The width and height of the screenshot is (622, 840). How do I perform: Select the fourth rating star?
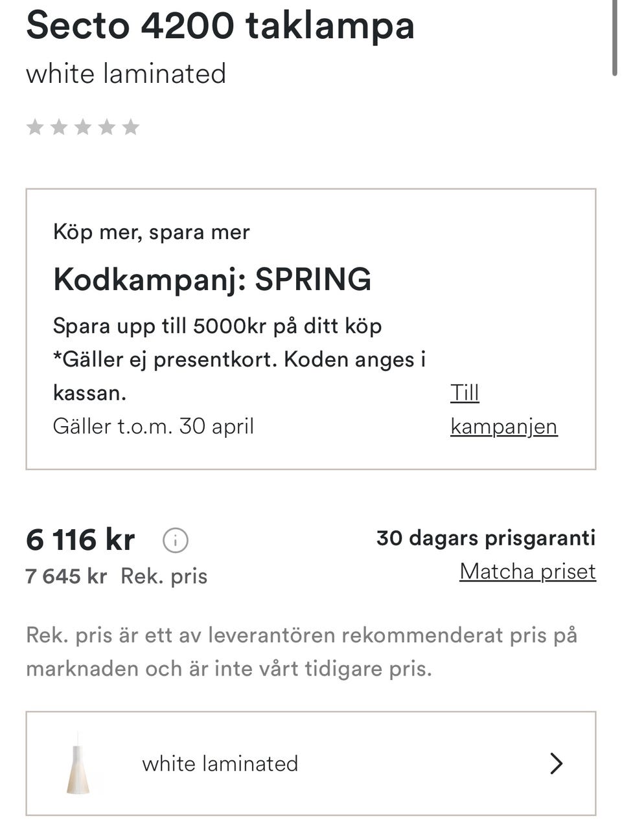[107, 127]
